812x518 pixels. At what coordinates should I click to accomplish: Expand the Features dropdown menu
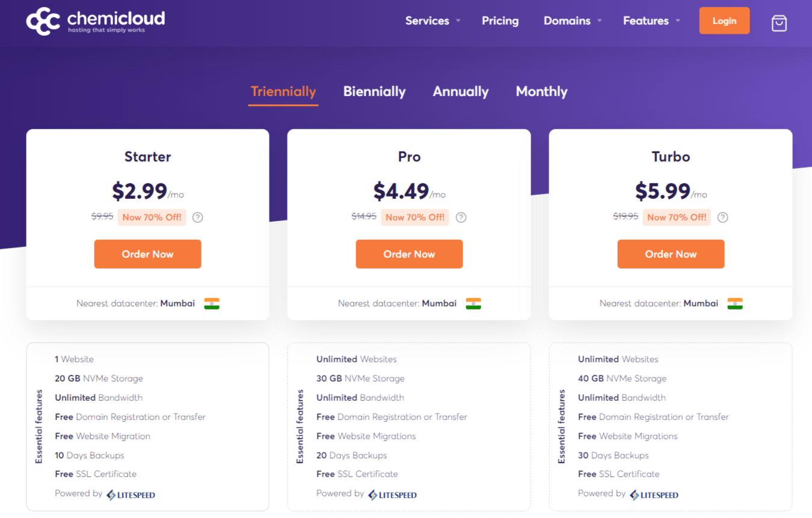click(651, 20)
